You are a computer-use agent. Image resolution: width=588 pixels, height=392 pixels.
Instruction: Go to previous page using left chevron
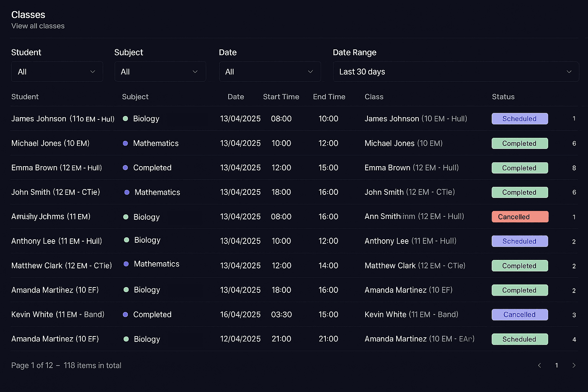click(x=539, y=366)
